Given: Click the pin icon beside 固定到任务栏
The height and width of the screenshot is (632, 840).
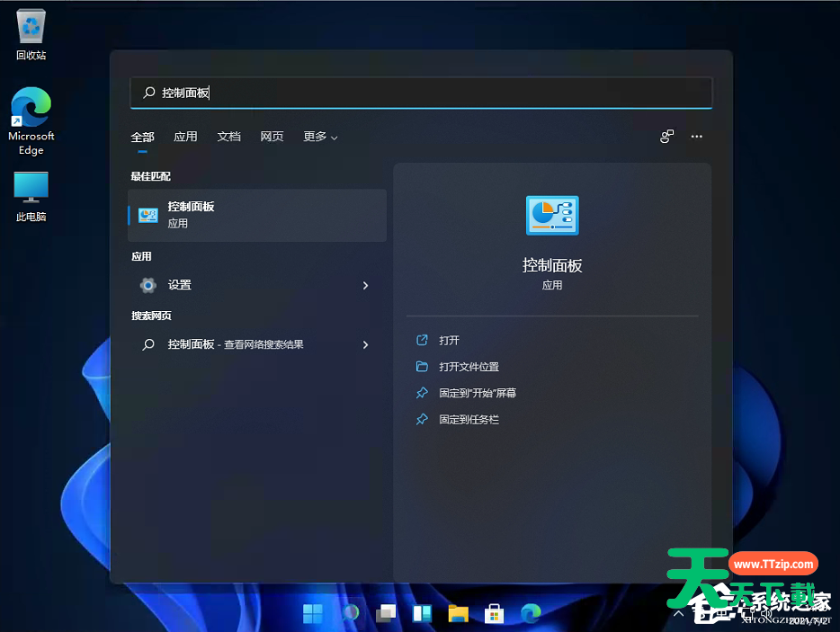Looking at the screenshot, I should 422,419.
